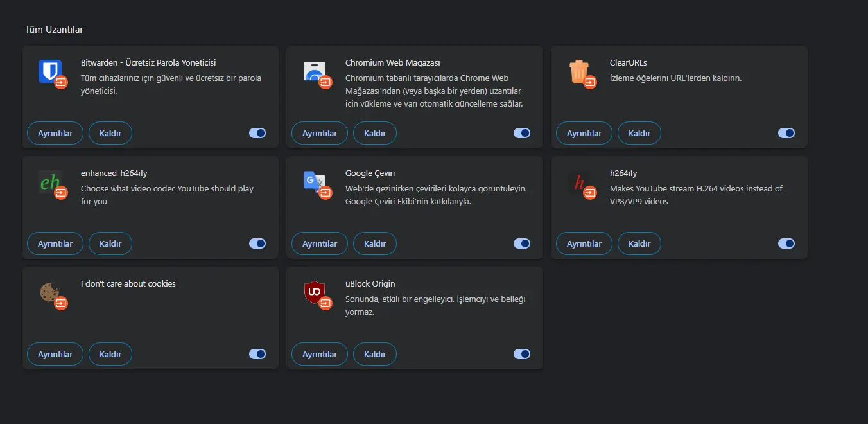
Task: Click the Google Çeviri translate icon
Action: pos(314,181)
